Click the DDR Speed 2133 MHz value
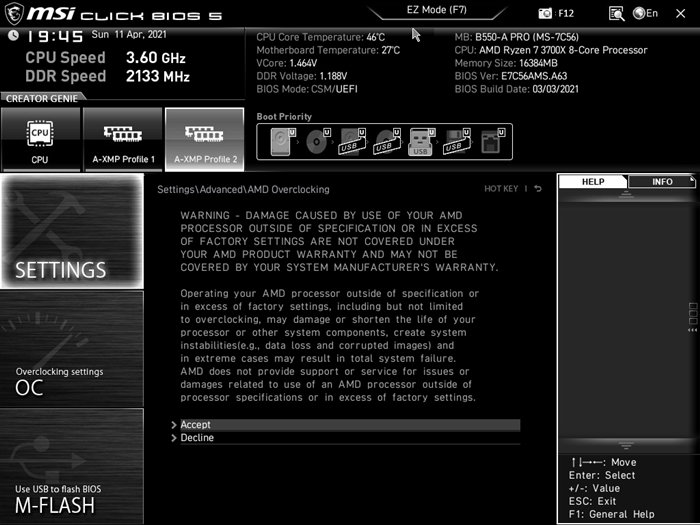This screenshot has height=525, width=700. pyautogui.click(x=158, y=76)
